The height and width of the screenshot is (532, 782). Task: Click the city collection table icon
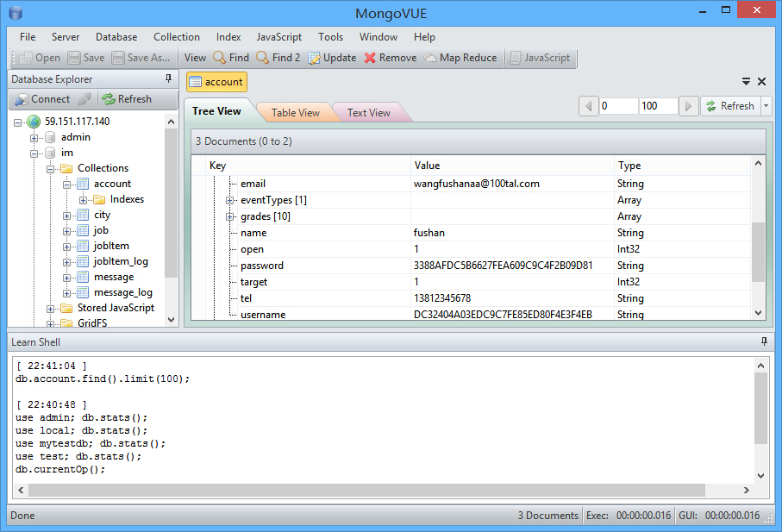click(83, 215)
